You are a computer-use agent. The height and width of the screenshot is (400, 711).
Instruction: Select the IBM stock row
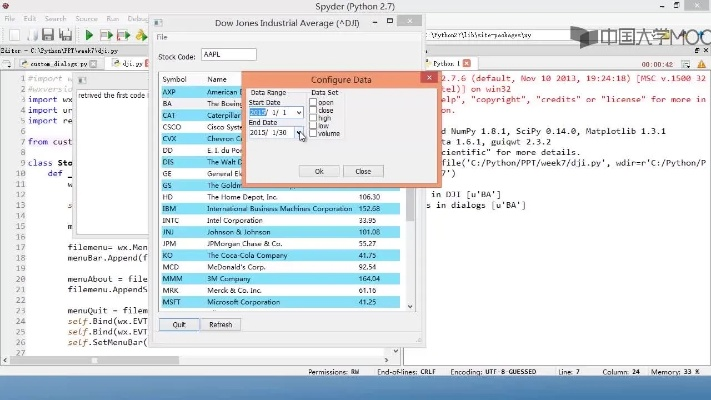(x=281, y=209)
